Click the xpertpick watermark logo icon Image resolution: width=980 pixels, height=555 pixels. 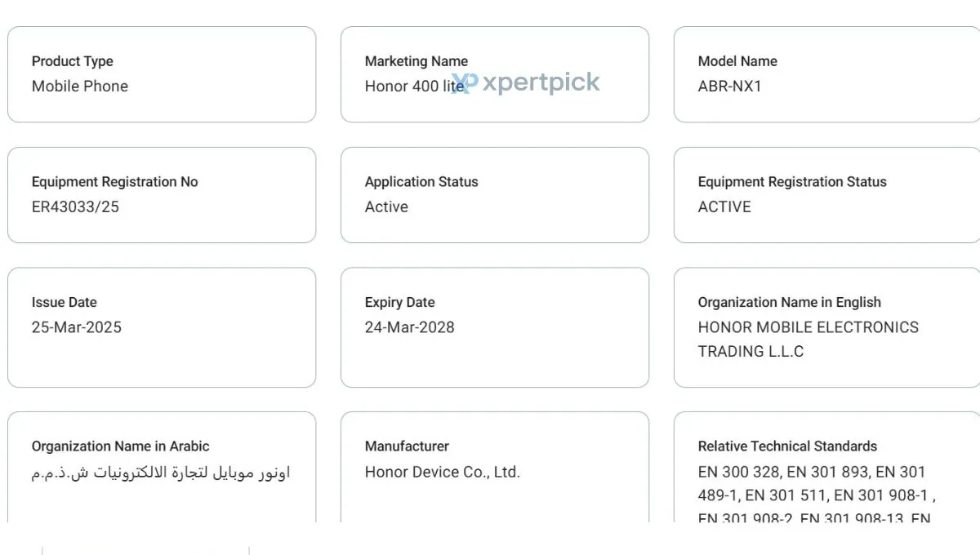[x=464, y=83]
